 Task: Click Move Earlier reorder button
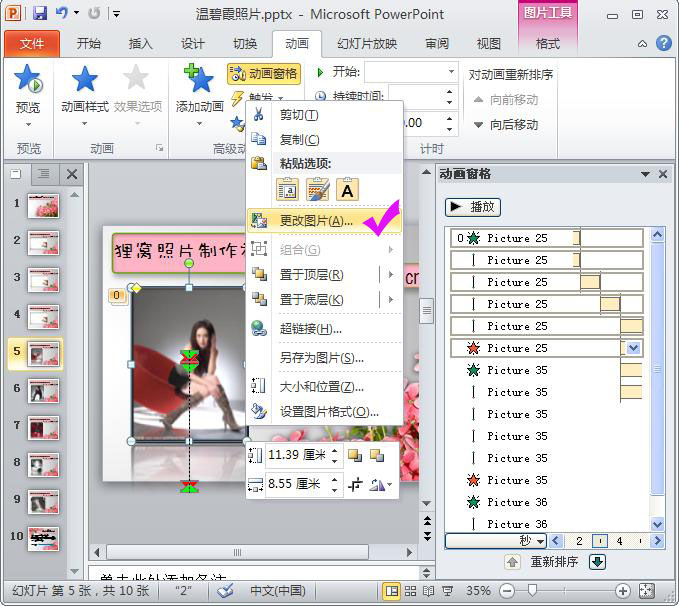tap(506, 100)
